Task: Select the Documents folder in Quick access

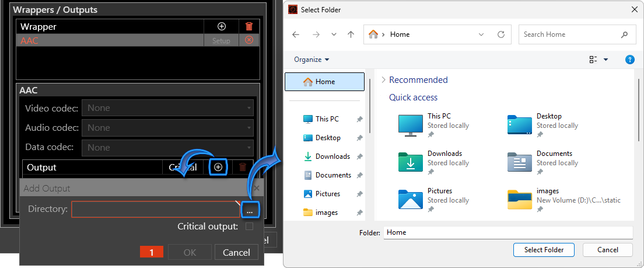Action: pyautogui.click(x=543, y=163)
